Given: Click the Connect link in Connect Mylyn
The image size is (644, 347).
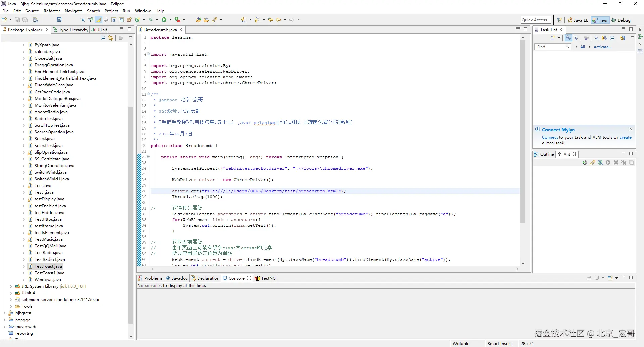Looking at the screenshot, I should pos(550,137).
